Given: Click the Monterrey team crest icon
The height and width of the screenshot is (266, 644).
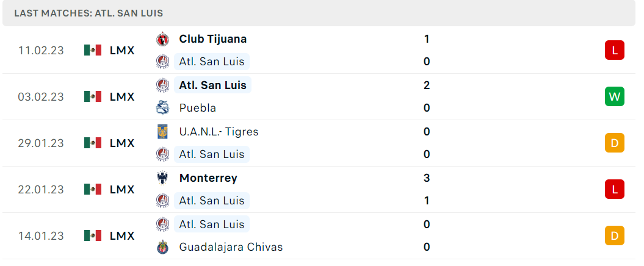Looking at the screenshot, I should point(162,178).
